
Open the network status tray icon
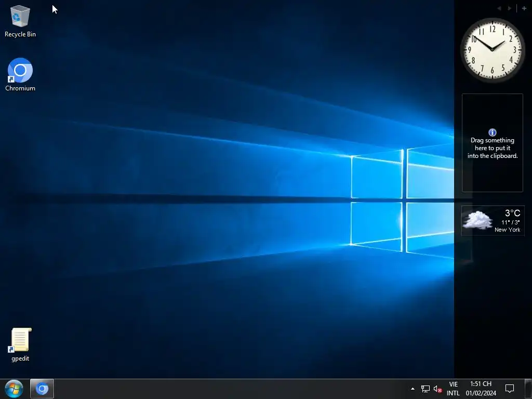(x=425, y=389)
